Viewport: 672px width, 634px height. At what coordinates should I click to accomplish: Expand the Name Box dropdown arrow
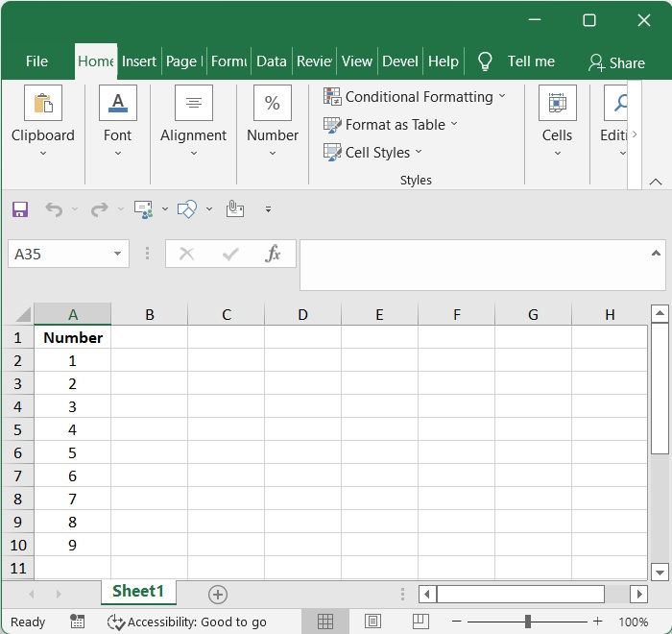[x=118, y=254]
